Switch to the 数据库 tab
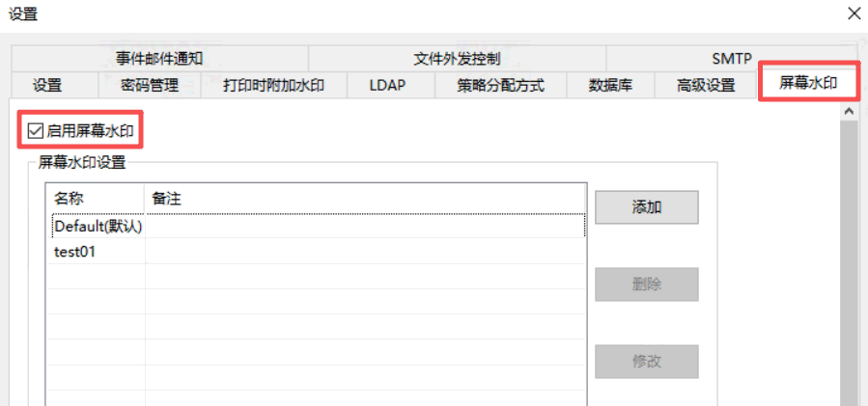The height and width of the screenshot is (406, 868). 610,85
